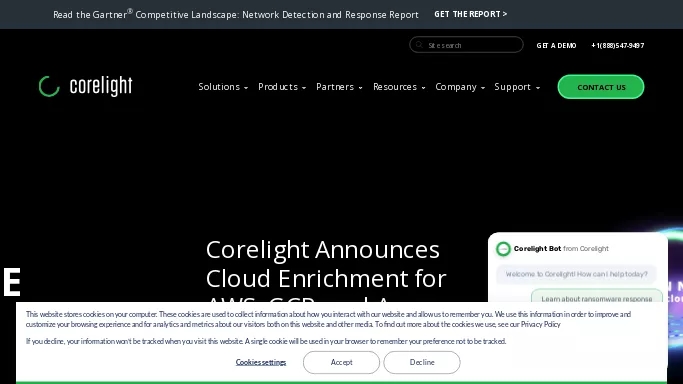
Task: Open the Products dropdown menu
Action: tap(282, 87)
